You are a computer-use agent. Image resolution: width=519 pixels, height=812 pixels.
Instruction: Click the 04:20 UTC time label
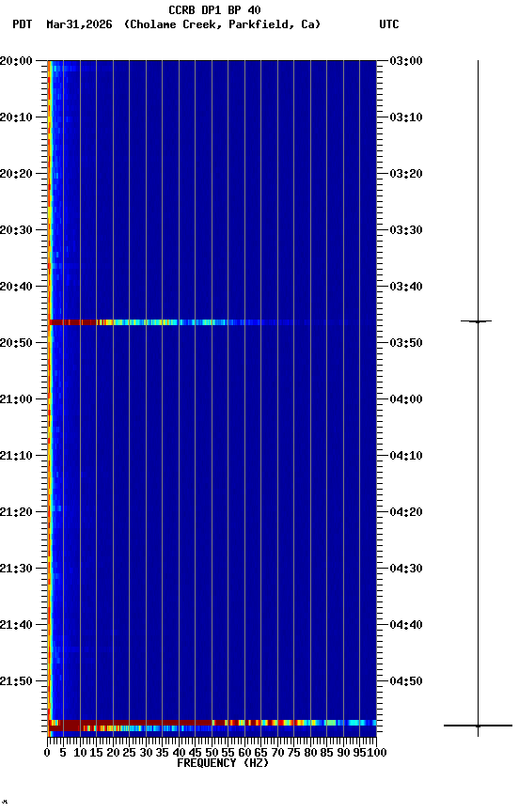(x=406, y=512)
